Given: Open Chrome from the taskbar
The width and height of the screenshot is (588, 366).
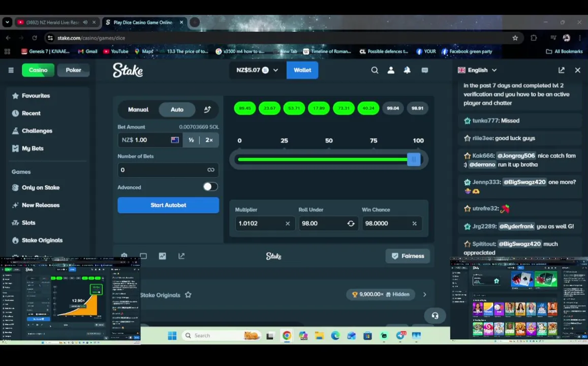Looking at the screenshot, I should click(287, 335).
